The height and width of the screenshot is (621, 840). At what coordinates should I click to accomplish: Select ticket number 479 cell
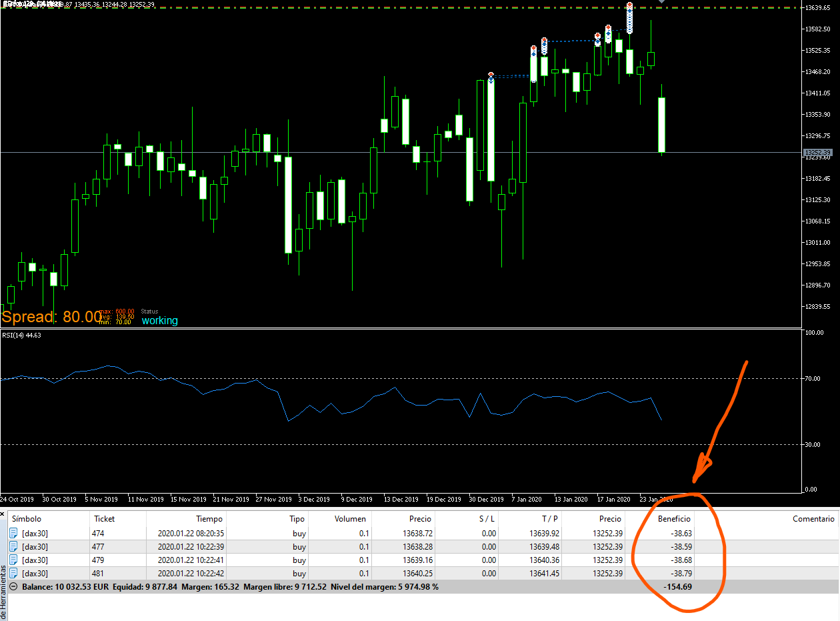(98, 560)
